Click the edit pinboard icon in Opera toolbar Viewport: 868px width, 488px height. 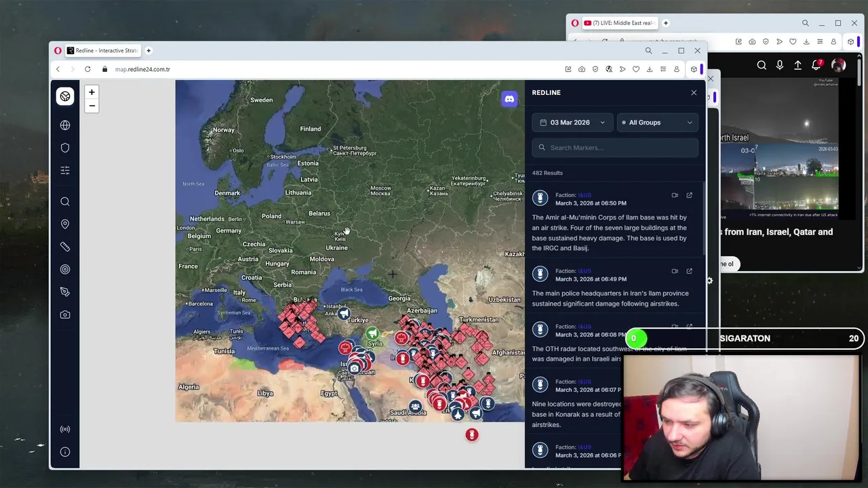coord(568,69)
